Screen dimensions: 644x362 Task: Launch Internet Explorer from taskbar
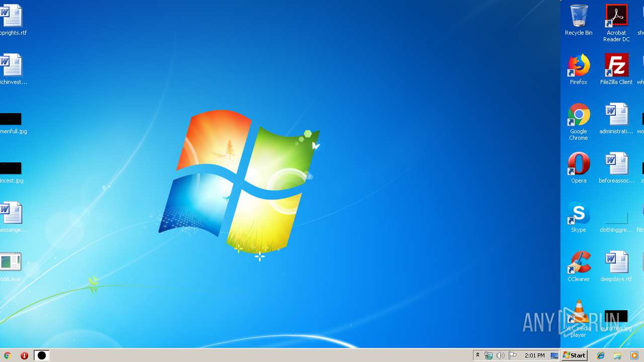[x=601, y=355]
